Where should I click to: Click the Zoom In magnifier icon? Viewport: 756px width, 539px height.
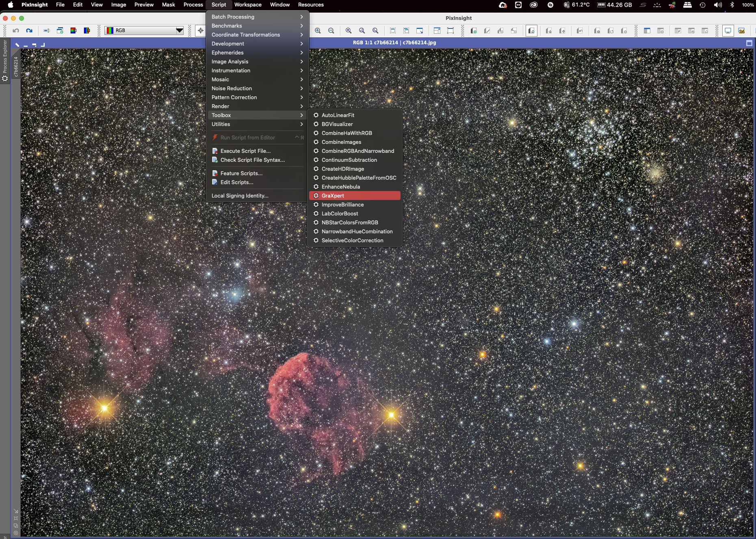coord(318,30)
